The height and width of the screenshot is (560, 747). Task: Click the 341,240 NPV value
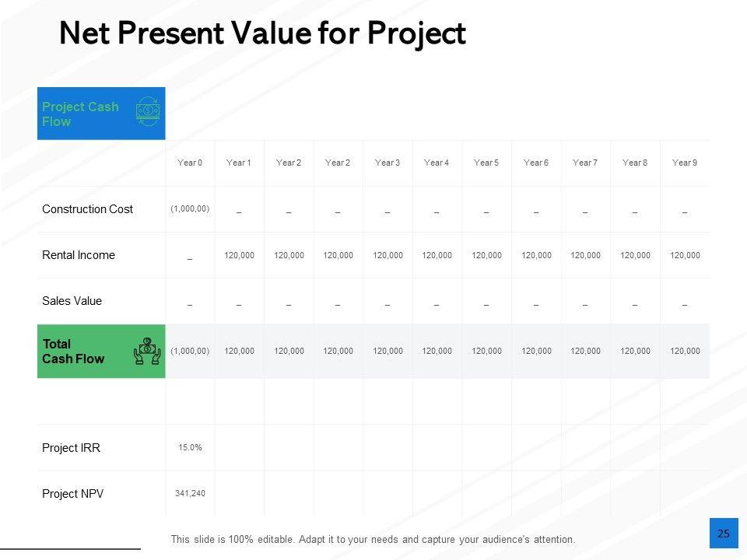point(190,493)
